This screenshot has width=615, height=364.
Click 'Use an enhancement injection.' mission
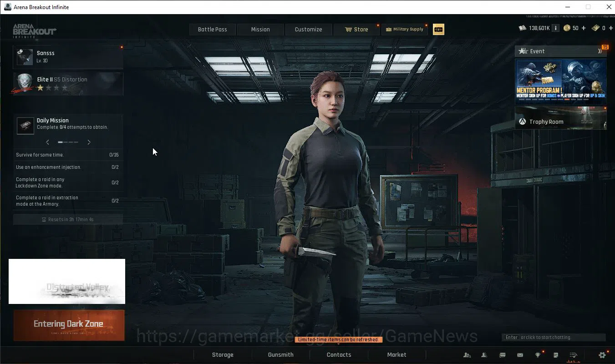tap(68, 167)
